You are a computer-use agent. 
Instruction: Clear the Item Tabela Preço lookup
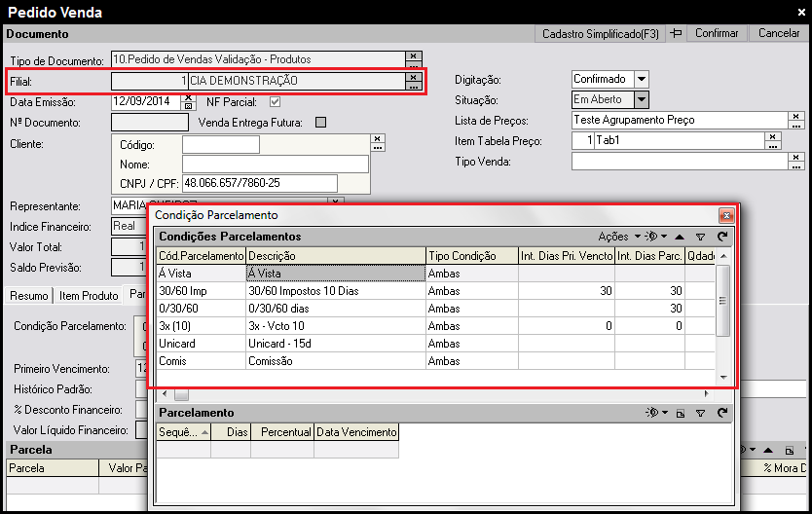(x=773, y=136)
